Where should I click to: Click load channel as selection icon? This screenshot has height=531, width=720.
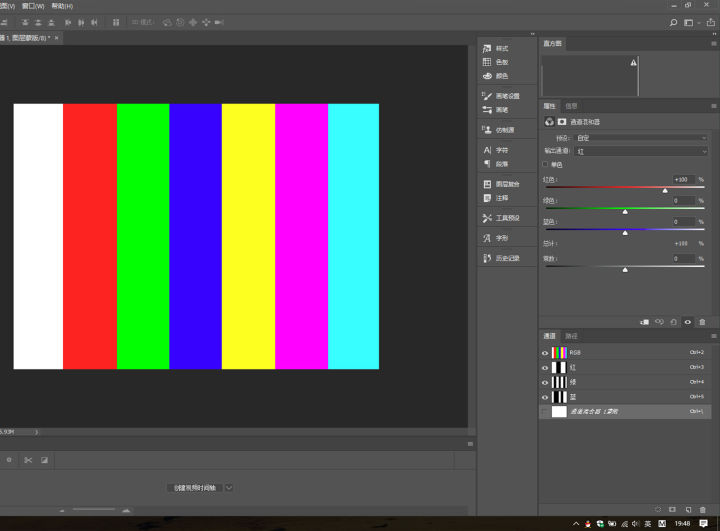tap(657, 510)
